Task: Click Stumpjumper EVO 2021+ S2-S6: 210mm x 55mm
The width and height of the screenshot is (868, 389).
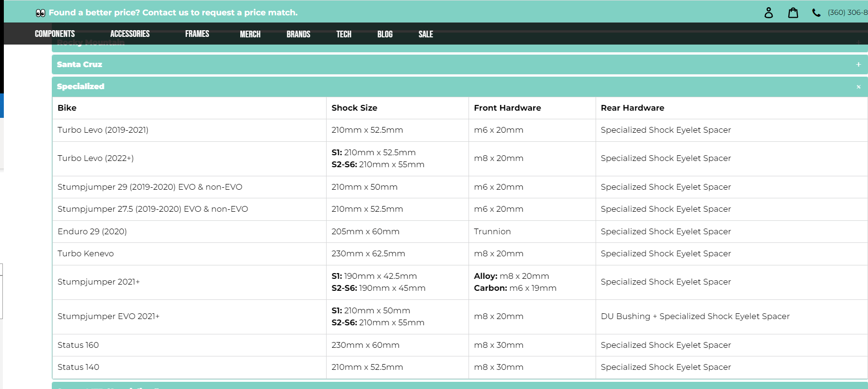Action: 378,322
